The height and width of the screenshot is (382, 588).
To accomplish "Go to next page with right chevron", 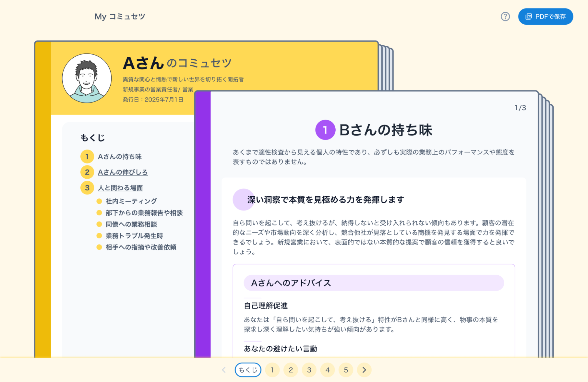I will click(x=364, y=370).
